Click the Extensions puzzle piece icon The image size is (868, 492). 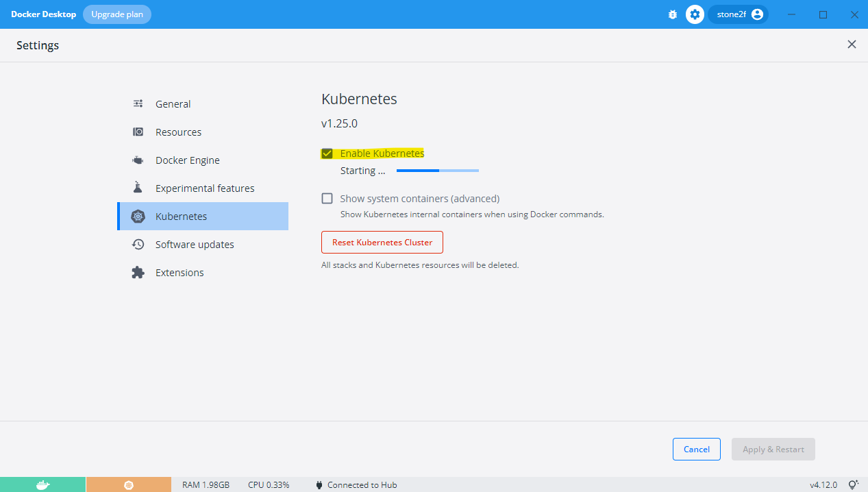pos(138,273)
